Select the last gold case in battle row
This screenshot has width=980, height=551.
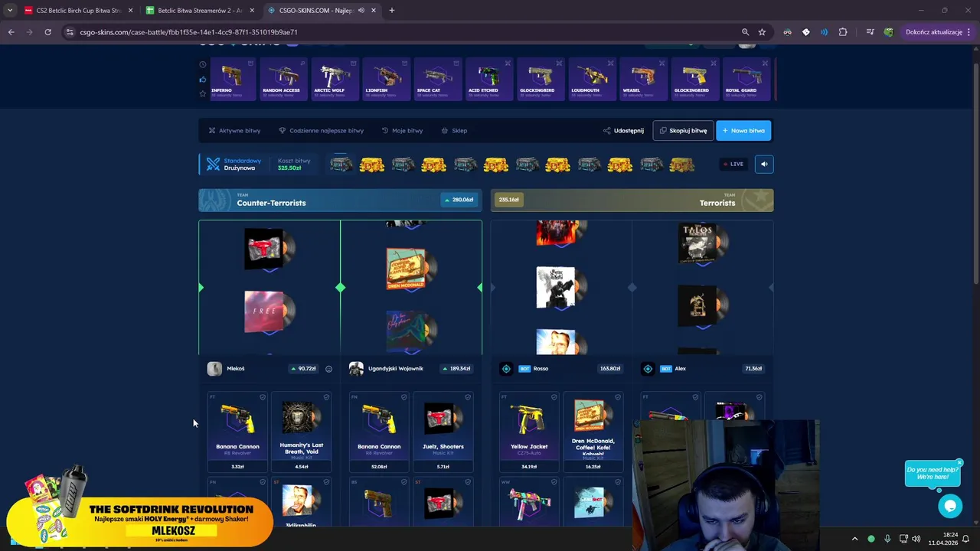point(681,165)
